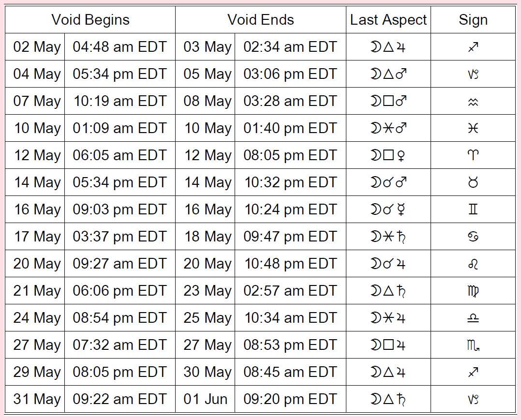Click the Gemini sign glyph
The image size is (521, 420).
pos(473,210)
